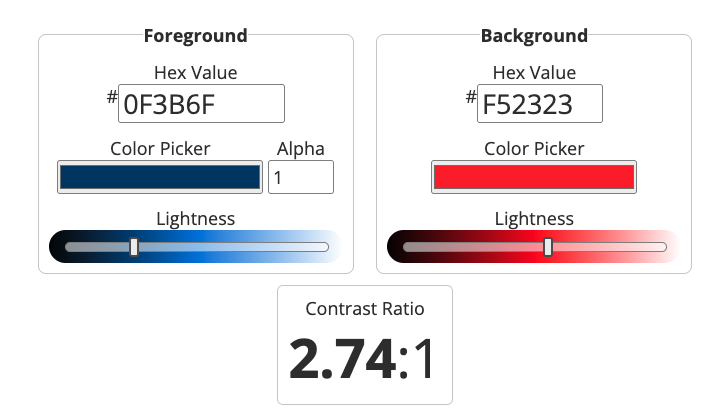Click the 'Alpha' label text
Image resolution: width=703 pixels, height=412 pixels.
(301, 149)
